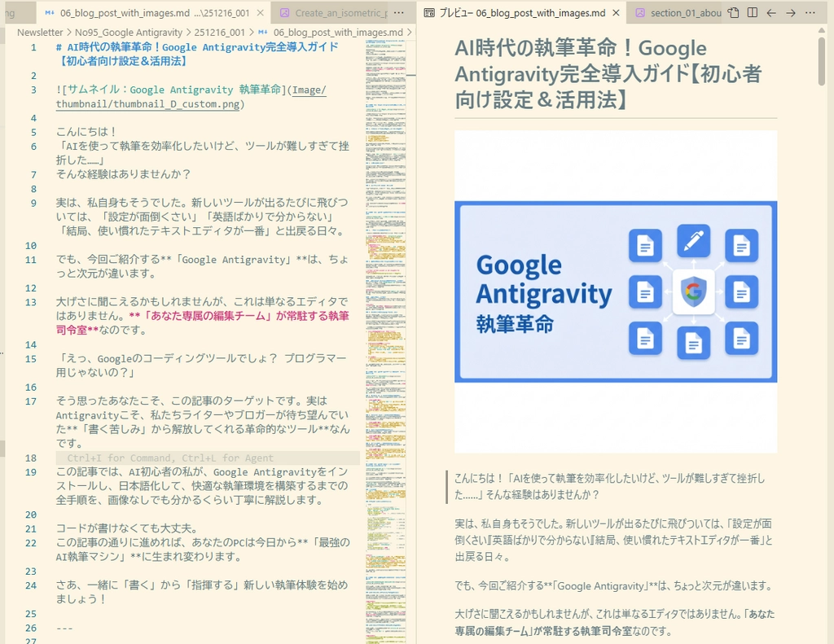Click line number 18 in the editor gutter
834x644 pixels.
[x=31, y=458]
